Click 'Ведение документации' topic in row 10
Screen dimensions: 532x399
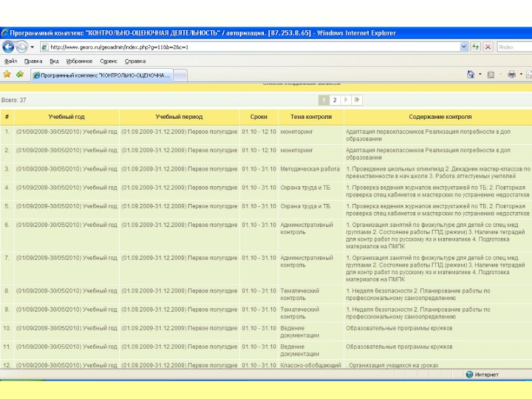point(300,331)
